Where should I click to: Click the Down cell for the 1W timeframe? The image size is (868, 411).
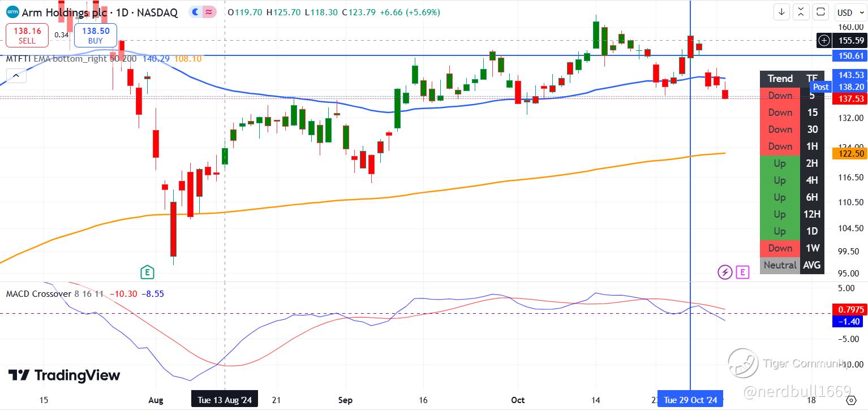tap(780, 248)
